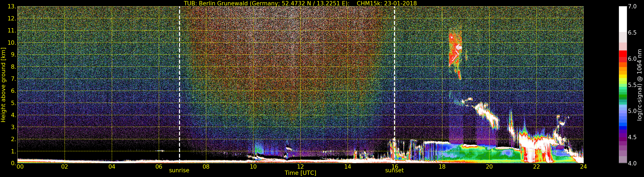Click the green 5.5 band on colorbar

(623, 85)
